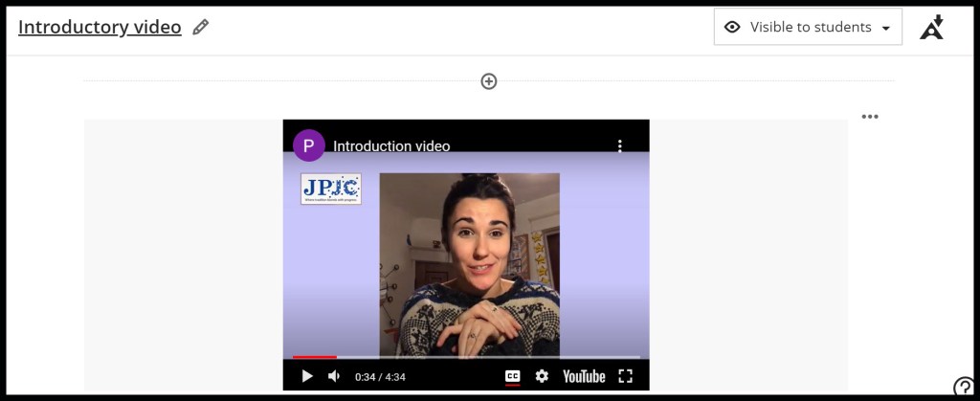Open the help question mark icon
The height and width of the screenshot is (401, 980).
[x=964, y=388]
